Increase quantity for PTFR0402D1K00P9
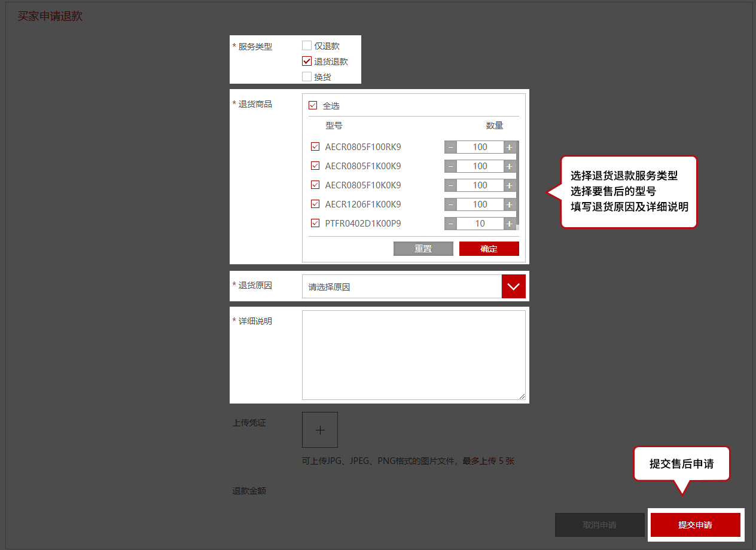Viewport: 756px width, 550px height. point(509,224)
